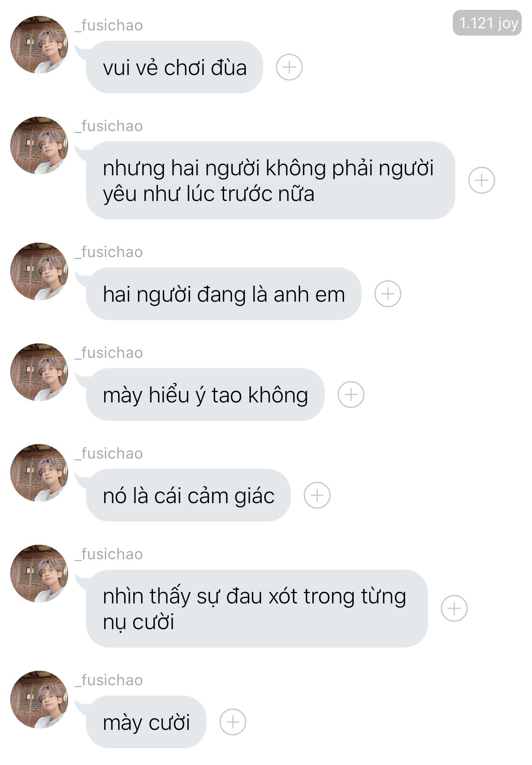Select the "nhìn thấy sự đau xót" message bubble
Viewport: 532px width, 765px height.
257,609
